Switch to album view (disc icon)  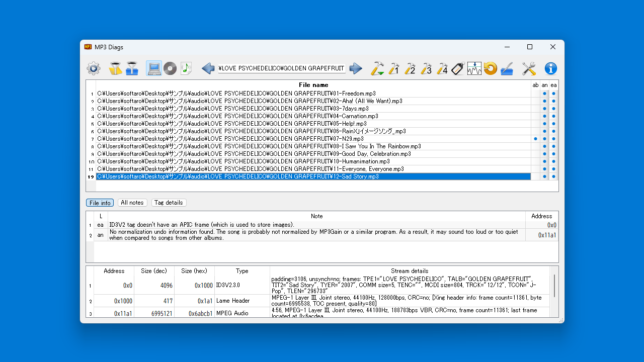point(170,68)
